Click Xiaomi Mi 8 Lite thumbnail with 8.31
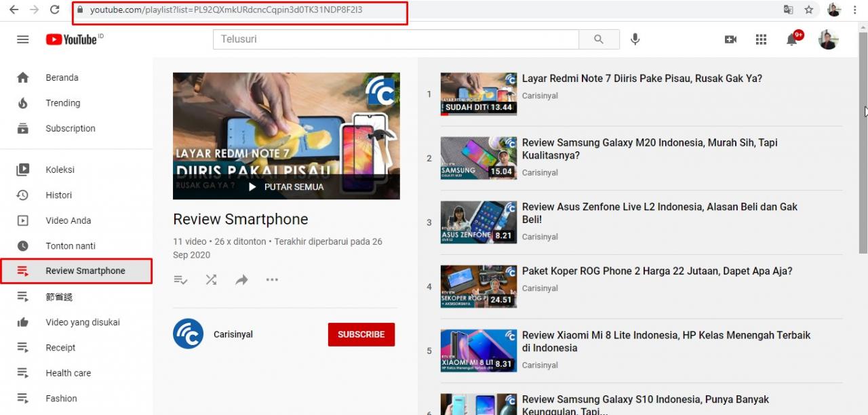The image size is (868, 415). point(479,351)
